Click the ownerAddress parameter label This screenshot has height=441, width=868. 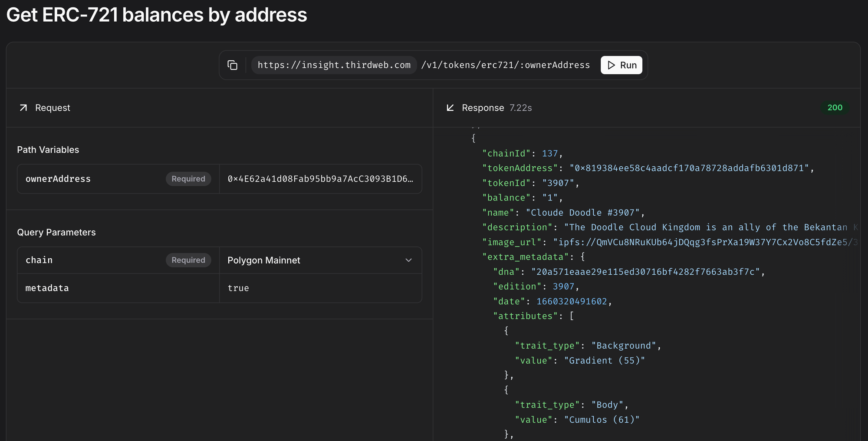pyautogui.click(x=58, y=179)
